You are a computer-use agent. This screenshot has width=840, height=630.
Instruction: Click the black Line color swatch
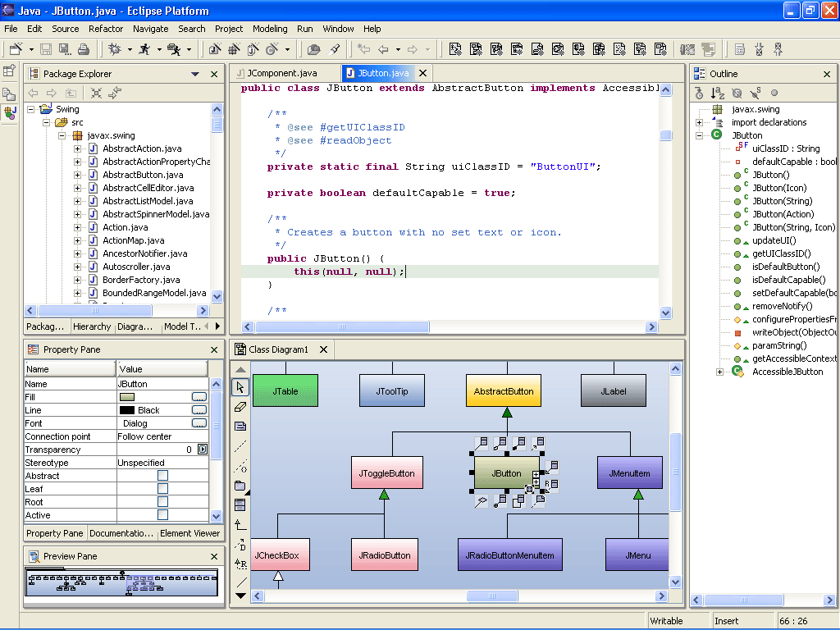pyautogui.click(x=127, y=410)
